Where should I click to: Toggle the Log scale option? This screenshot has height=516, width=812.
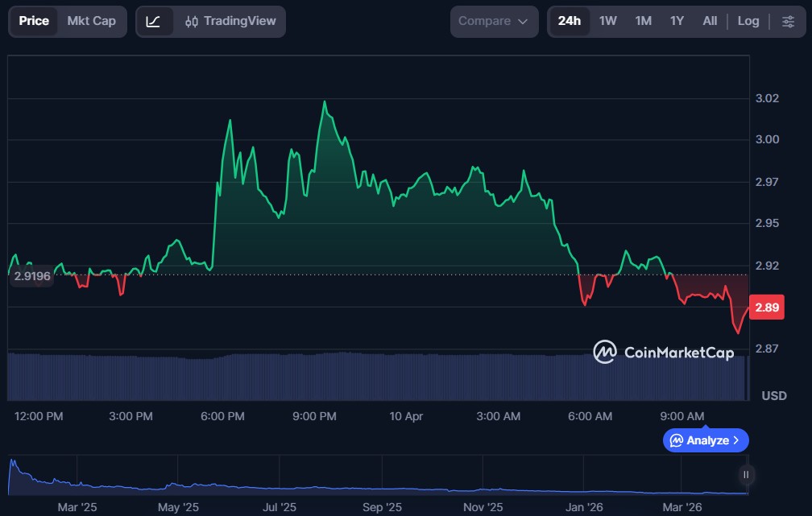748,21
